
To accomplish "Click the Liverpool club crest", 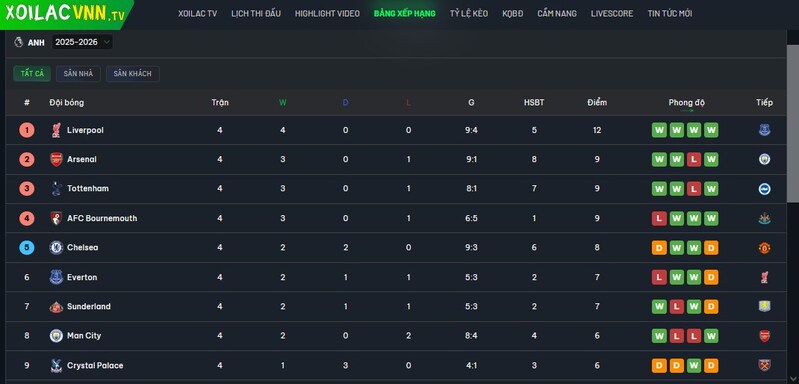I will point(56,130).
